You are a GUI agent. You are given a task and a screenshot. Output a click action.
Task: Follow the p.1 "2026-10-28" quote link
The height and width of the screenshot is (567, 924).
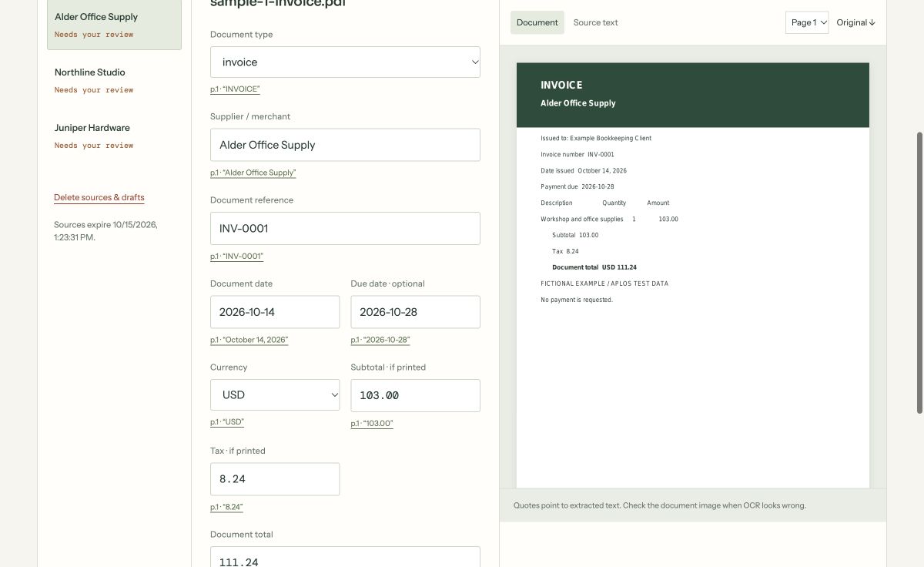(x=380, y=340)
